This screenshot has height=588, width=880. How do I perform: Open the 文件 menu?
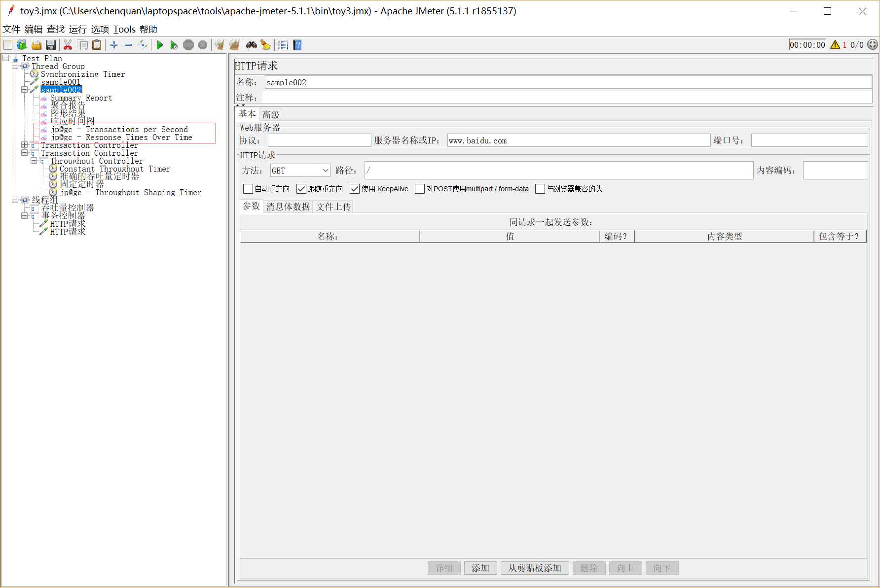pyautogui.click(x=11, y=30)
